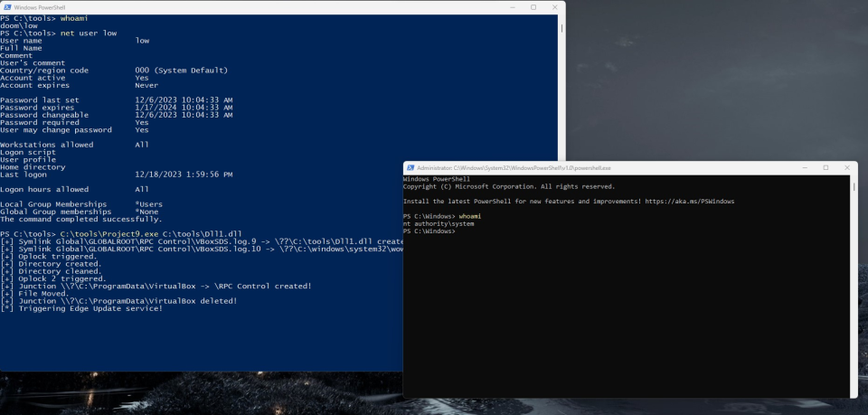Viewport: 868px width, 415px height.
Task: Click the 'net user low' command text
Action: [x=89, y=33]
